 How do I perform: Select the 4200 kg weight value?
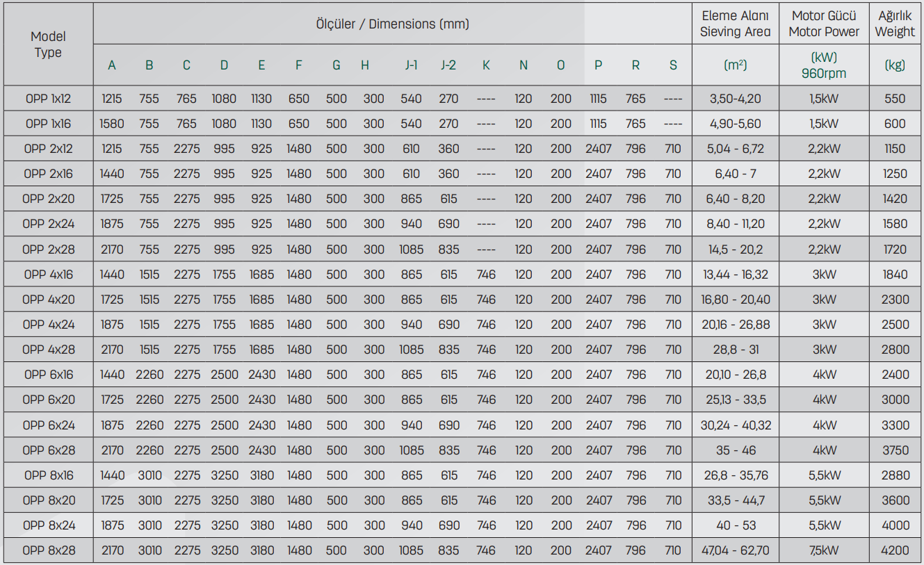895,550
